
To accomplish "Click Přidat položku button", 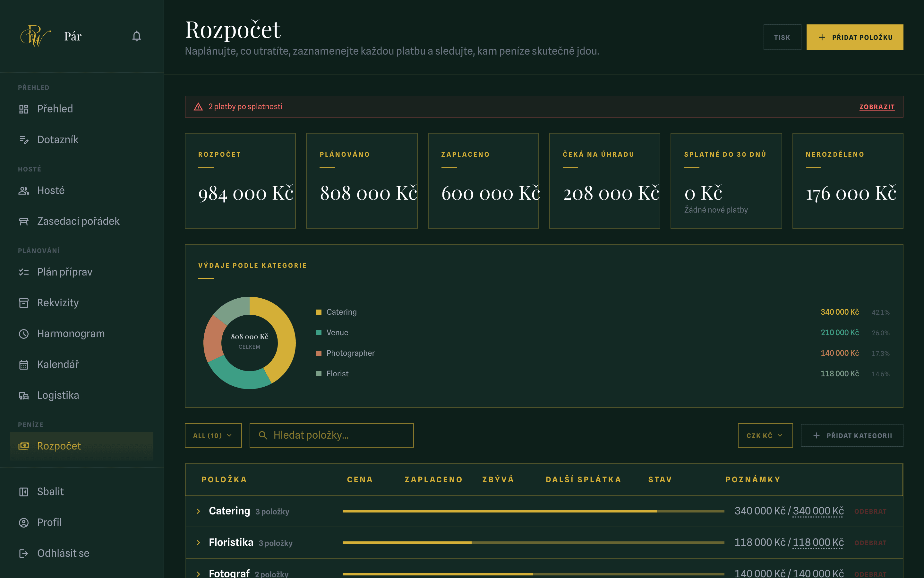I will pos(854,38).
